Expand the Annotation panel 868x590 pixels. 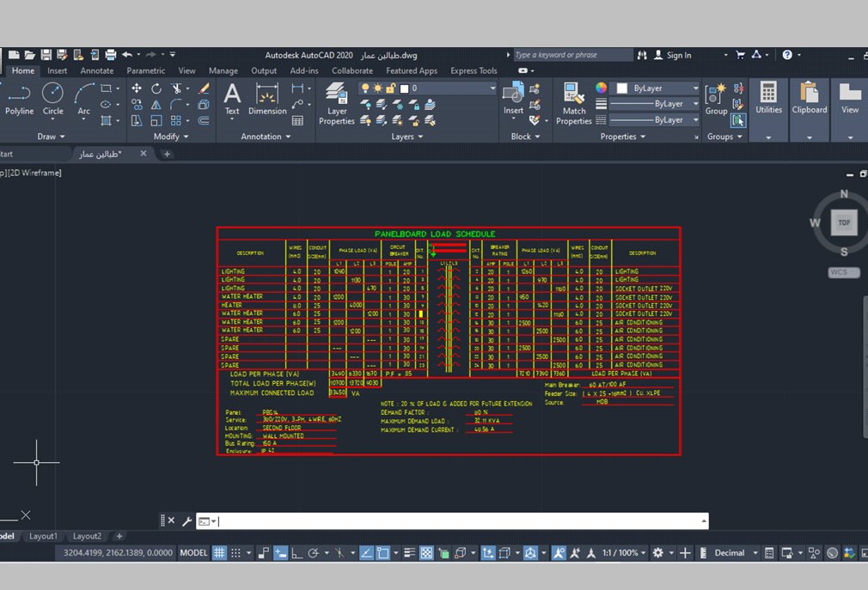click(266, 137)
